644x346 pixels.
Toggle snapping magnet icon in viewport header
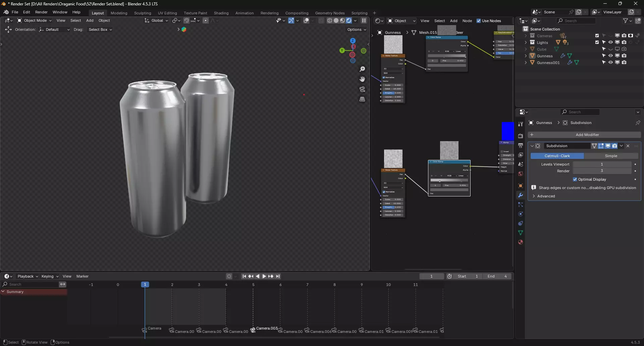coord(186,20)
